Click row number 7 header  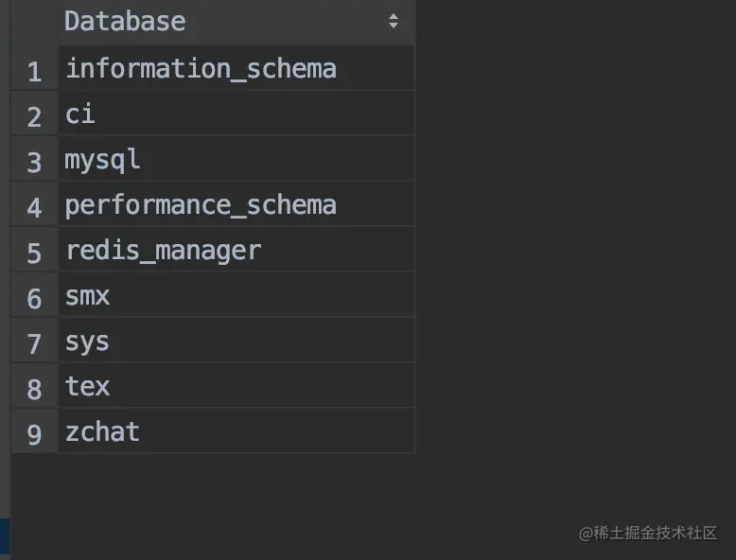tap(35, 343)
